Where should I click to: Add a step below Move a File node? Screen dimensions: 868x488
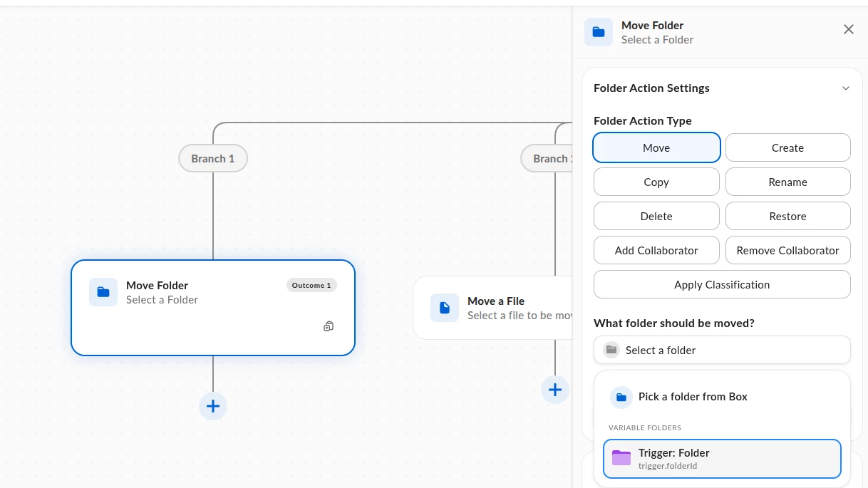click(555, 390)
